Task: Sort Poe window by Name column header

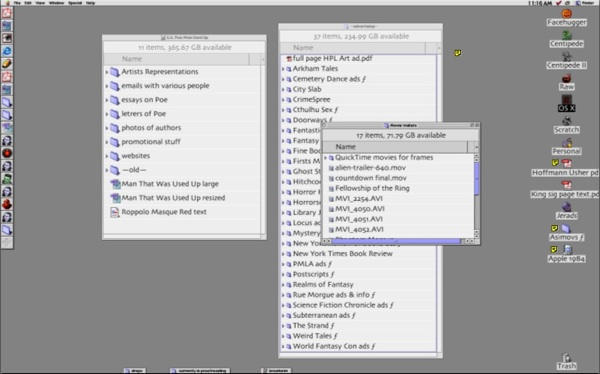Action: pyautogui.click(x=176, y=59)
